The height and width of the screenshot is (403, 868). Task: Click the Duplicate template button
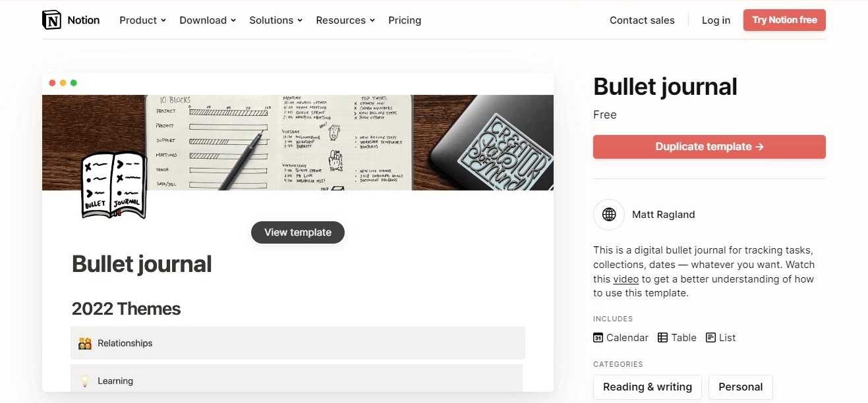pyautogui.click(x=709, y=146)
